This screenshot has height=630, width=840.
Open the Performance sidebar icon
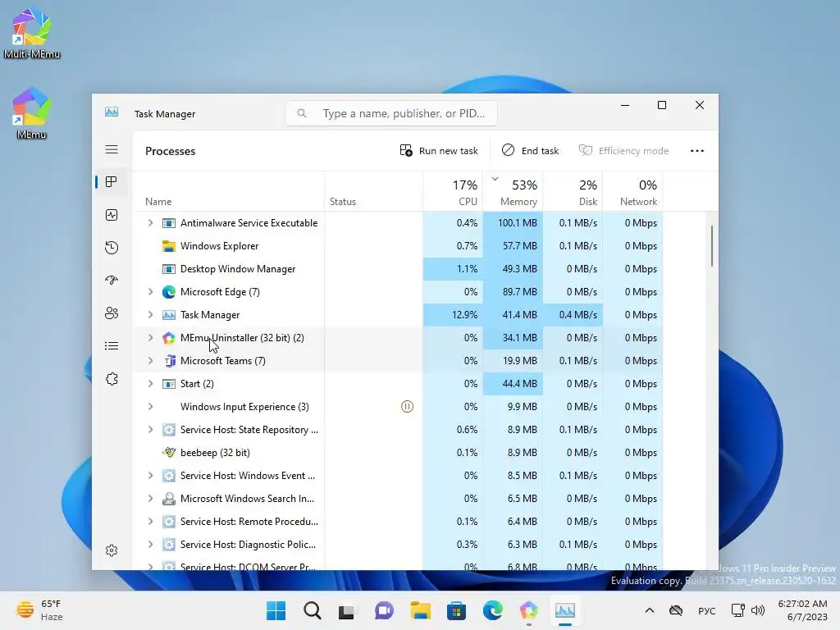point(112,215)
